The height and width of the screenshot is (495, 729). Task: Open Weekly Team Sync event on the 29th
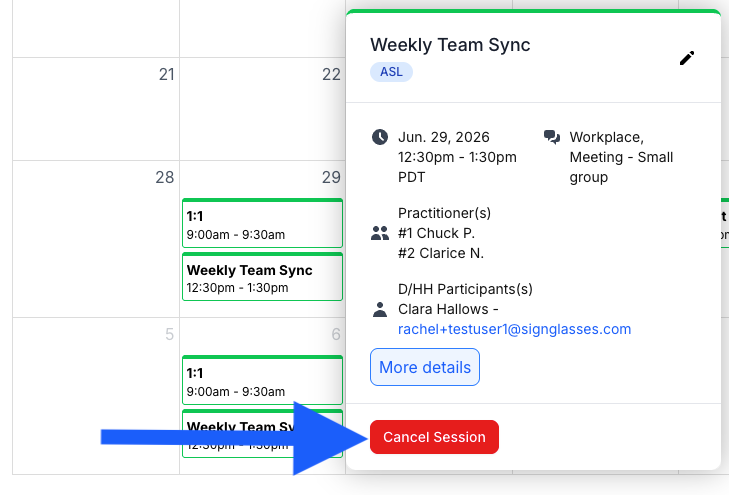click(x=262, y=277)
